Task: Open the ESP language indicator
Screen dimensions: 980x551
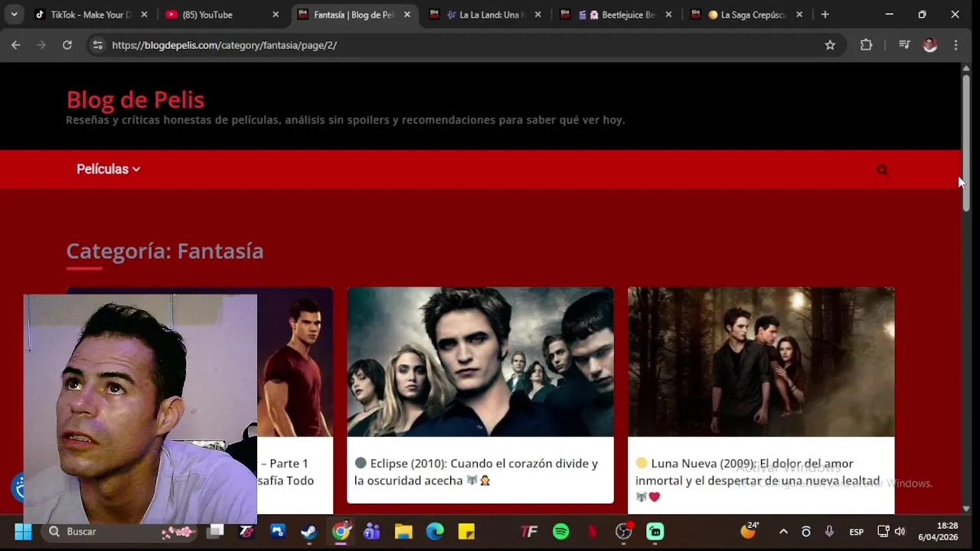Action: tap(857, 532)
